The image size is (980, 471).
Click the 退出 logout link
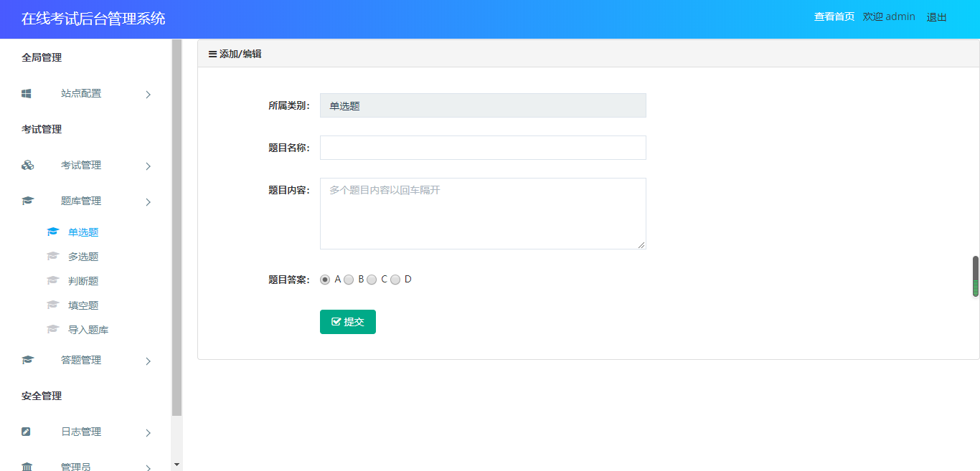[936, 17]
